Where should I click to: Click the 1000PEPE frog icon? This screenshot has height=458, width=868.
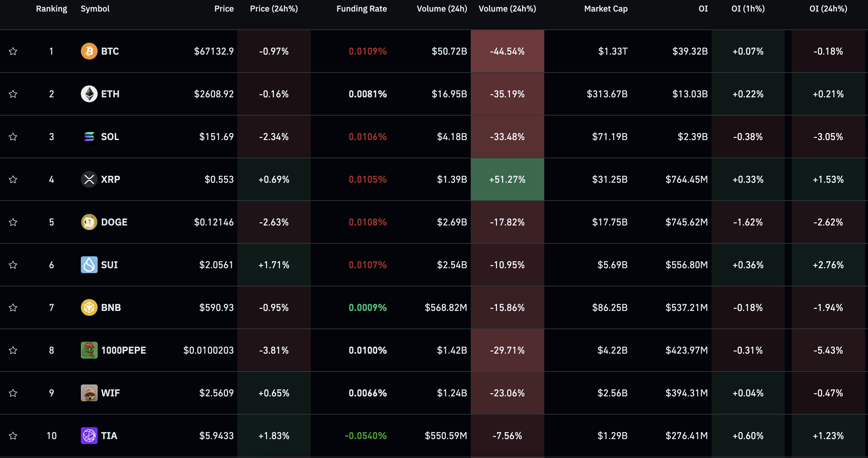point(89,350)
